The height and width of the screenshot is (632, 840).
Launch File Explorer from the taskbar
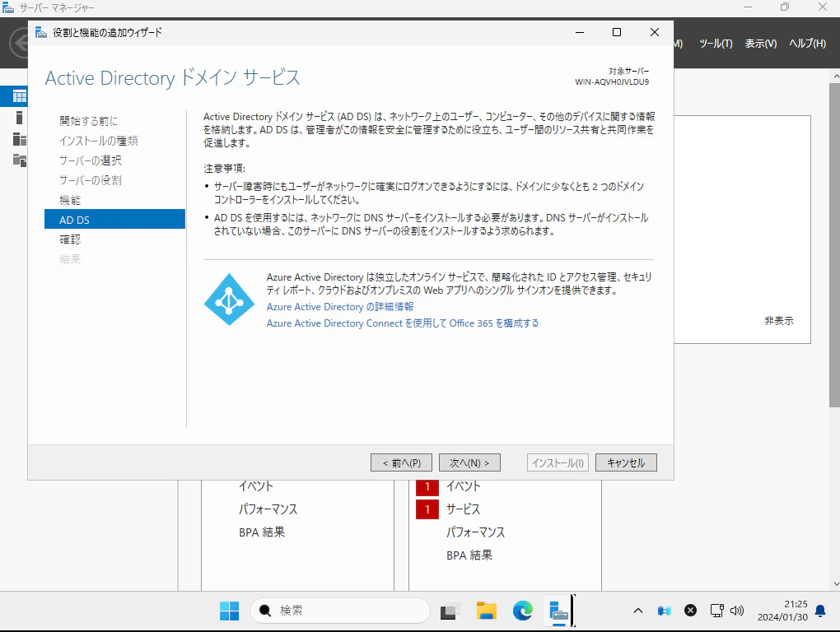487,611
